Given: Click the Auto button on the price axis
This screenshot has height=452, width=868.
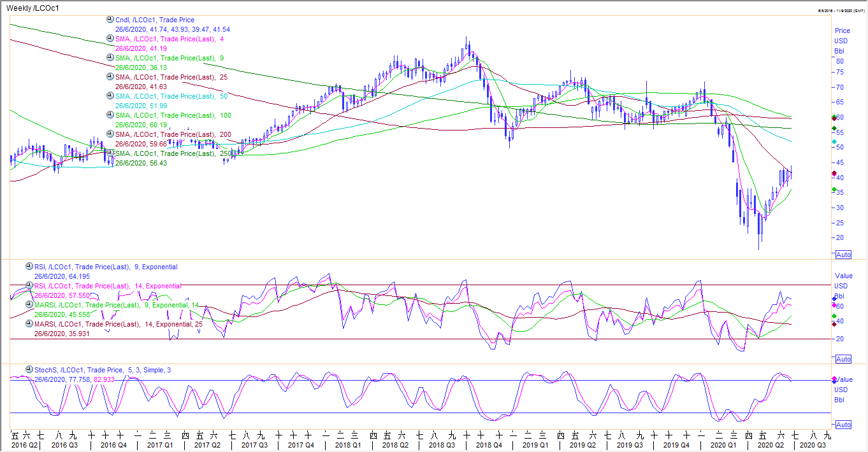Looking at the screenshot, I should [843, 254].
